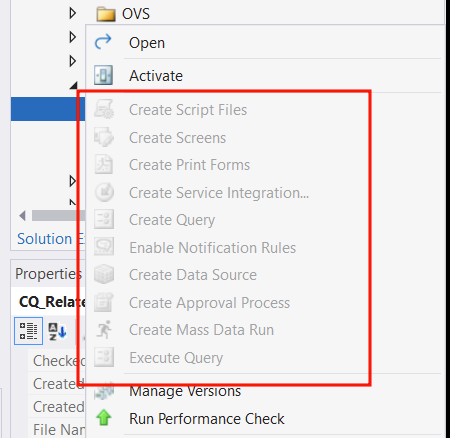This screenshot has width=450, height=438.
Task: Click the OVS folder icon
Action: click(x=106, y=14)
